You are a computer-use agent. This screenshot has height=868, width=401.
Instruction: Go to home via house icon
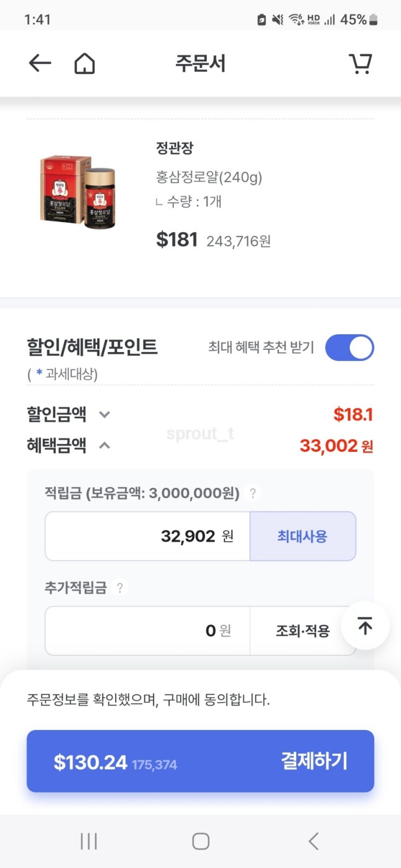click(84, 64)
